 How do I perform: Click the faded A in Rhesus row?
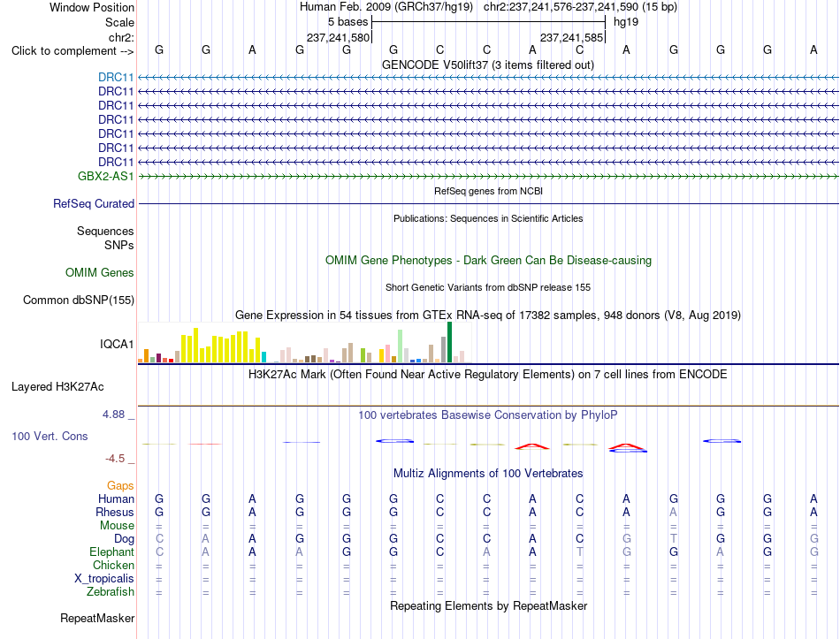(674, 513)
